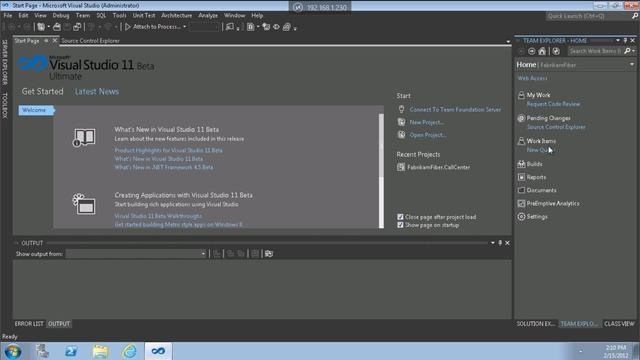The width and height of the screenshot is (640, 360).
Task: Uncheck Close page after project load
Action: pyautogui.click(x=400, y=217)
